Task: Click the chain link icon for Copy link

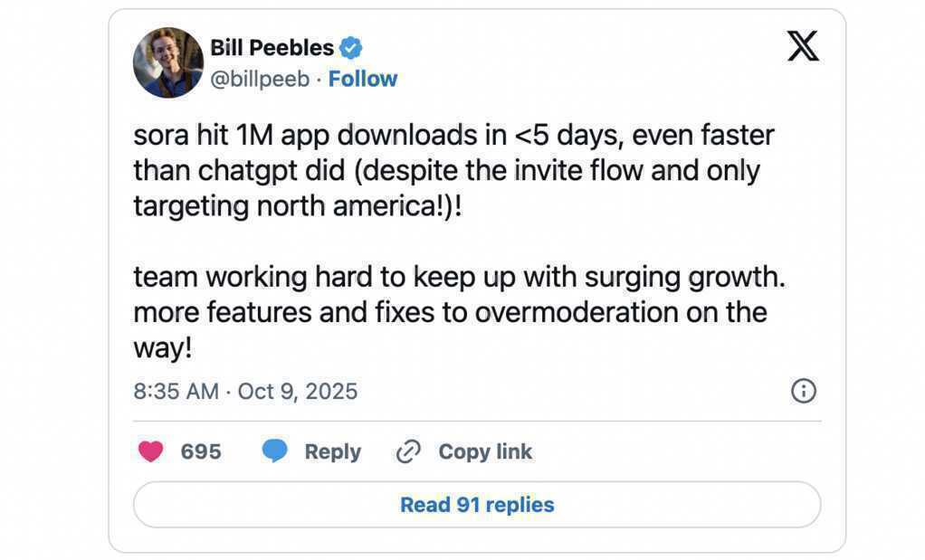Action: click(x=409, y=451)
